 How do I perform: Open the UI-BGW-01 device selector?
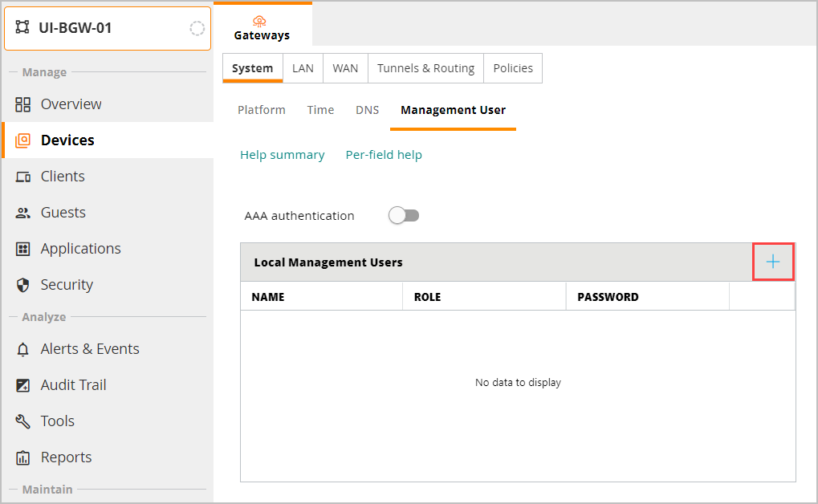pos(107,28)
